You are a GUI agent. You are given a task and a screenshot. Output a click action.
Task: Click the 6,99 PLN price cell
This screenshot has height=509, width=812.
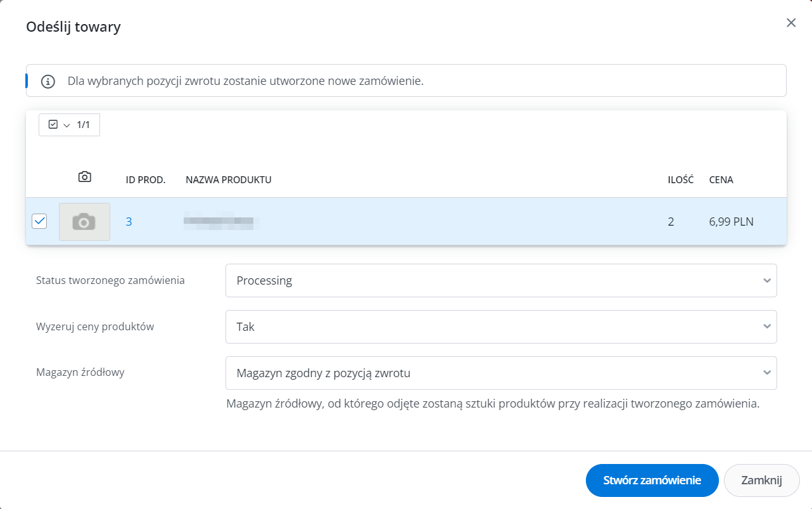pyautogui.click(x=732, y=222)
